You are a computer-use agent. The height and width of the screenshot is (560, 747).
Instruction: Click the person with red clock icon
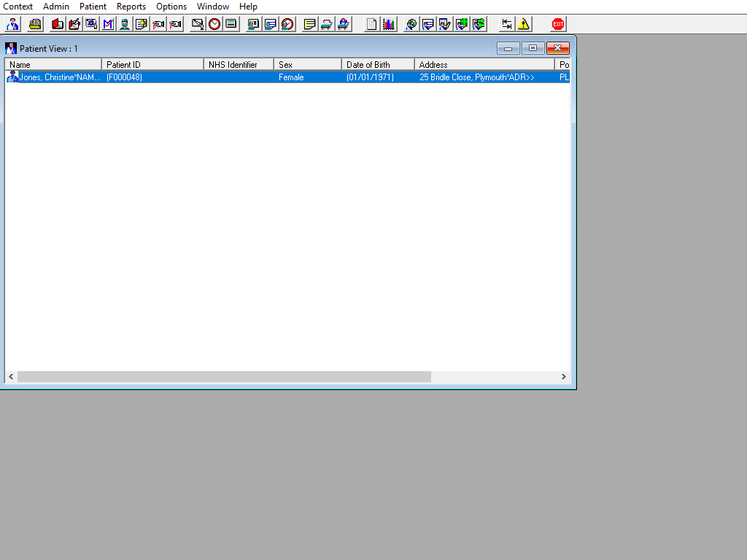[287, 24]
